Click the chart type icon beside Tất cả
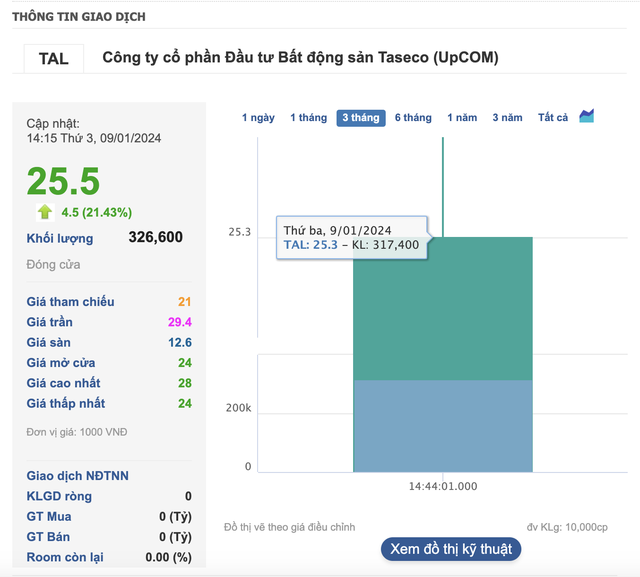640x577 pixels. coord(587,117)
